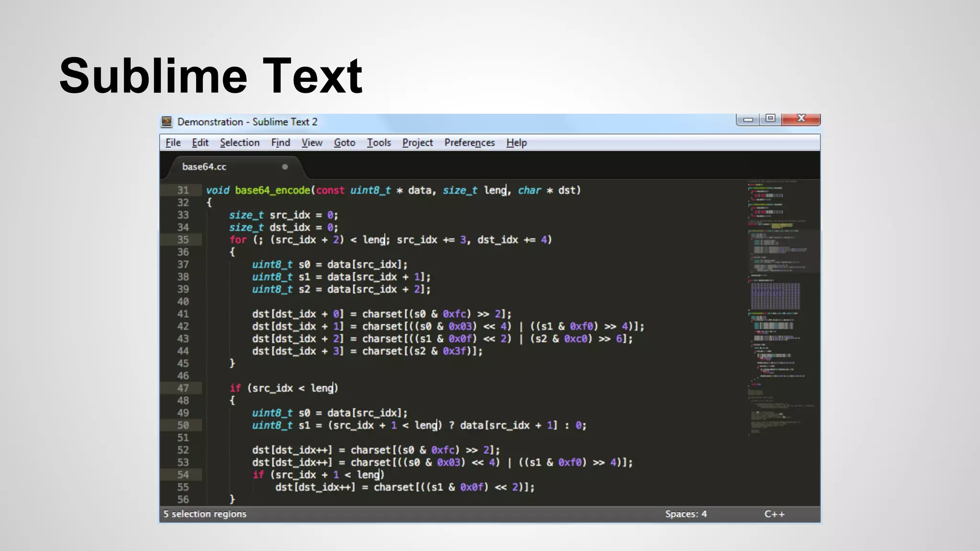The width and height of the screenshot is (980, 551).
Task: Click the 'char' keyword on line 31
Action: [529, 190]
